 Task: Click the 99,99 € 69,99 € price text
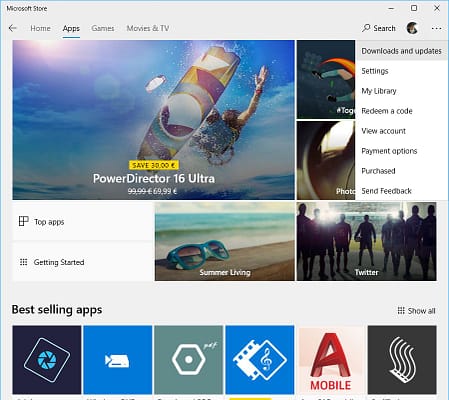[152, 191]
